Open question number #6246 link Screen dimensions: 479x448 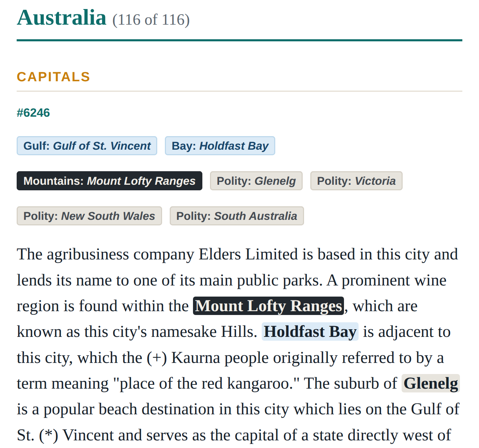33,113
